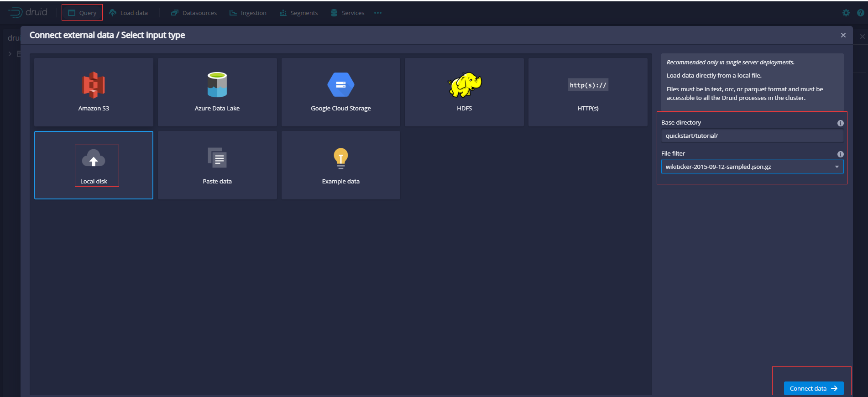The width and height of the screenshot is (868, 397).
Task: Click the Base directory input field
Action: click(x=752, y=136)
